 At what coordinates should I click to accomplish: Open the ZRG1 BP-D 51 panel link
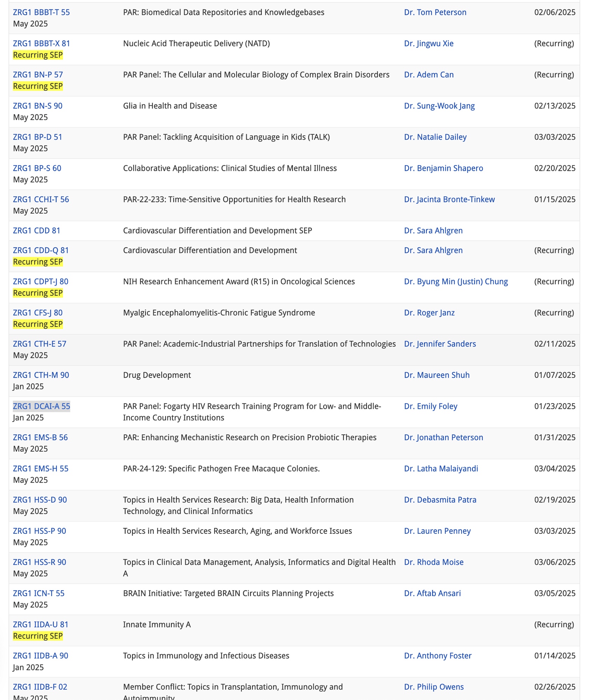coord(37,137)
